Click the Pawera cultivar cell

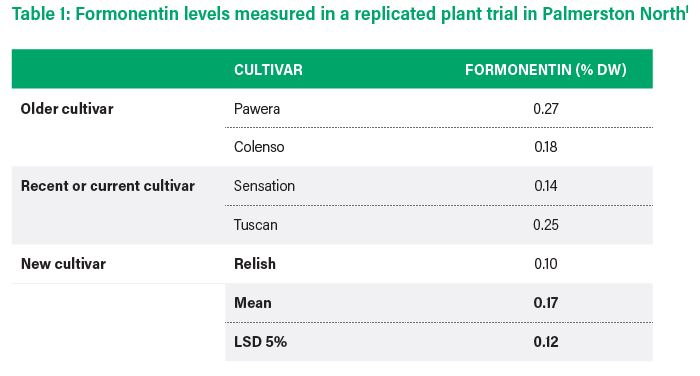point(257,109)
